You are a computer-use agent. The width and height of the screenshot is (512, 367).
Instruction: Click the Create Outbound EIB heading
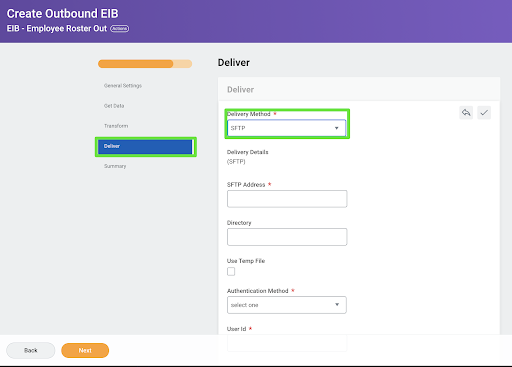point(63,14)
